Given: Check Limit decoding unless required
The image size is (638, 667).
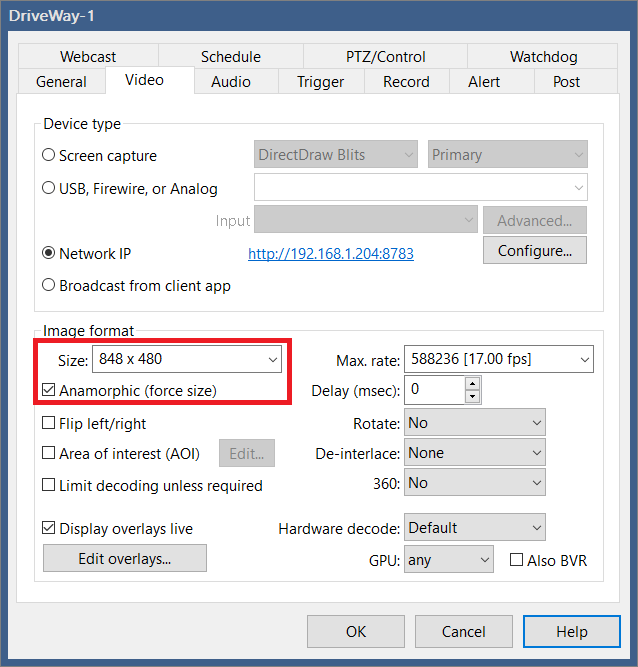Looking at the screenshot, I should tap(48, 485).
